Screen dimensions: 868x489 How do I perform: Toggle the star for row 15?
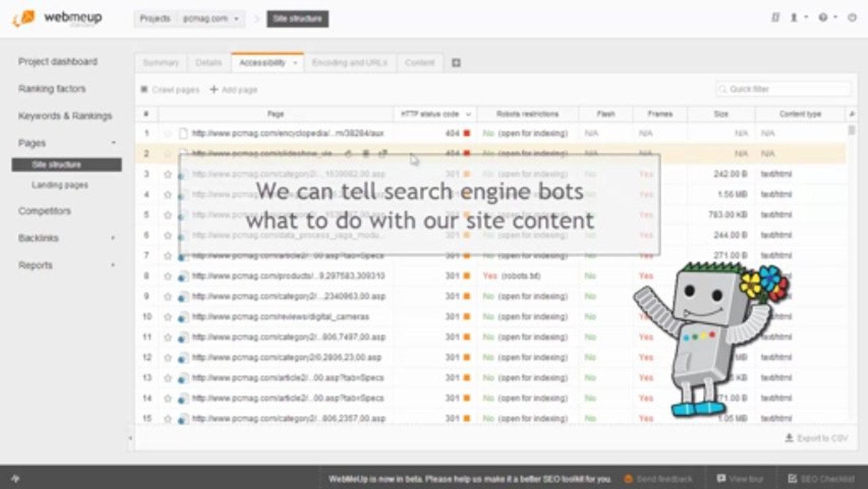click(168, 418)
